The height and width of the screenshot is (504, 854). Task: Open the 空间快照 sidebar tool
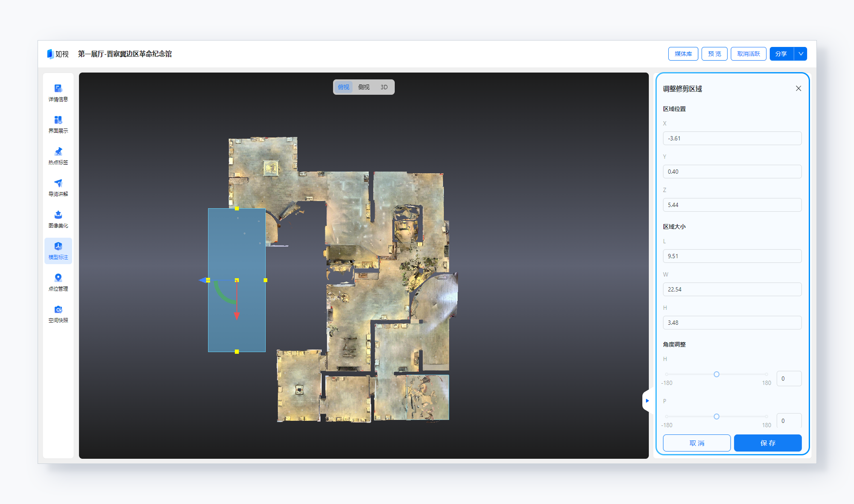pyautogui.click(x=58, y=314)
